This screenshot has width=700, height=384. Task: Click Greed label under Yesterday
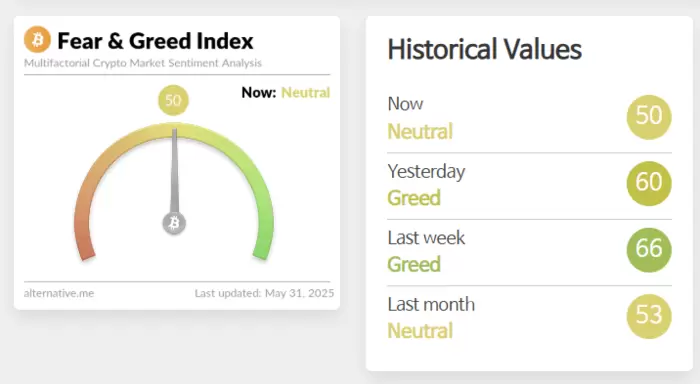(414, 198)
